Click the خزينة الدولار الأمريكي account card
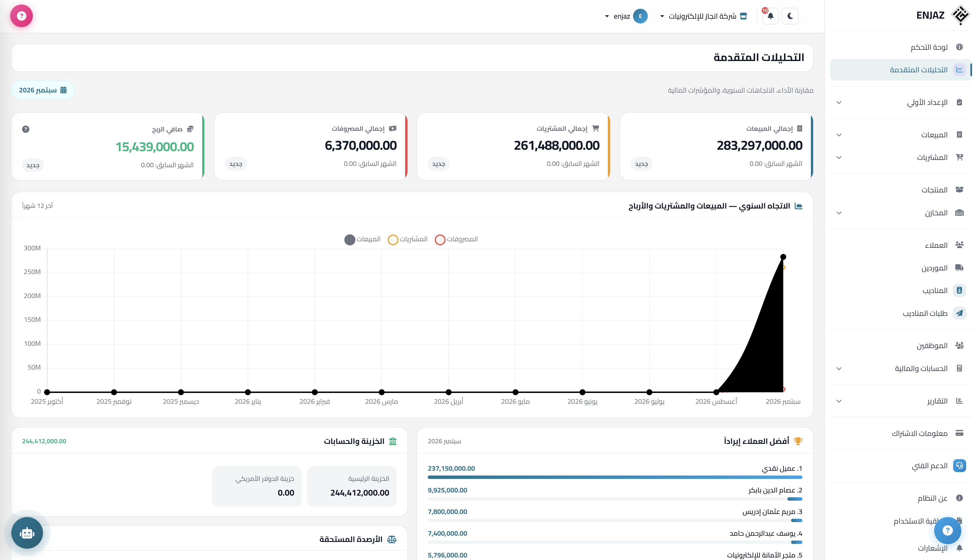This screenshot has width=976, height=560. point(257,486)
